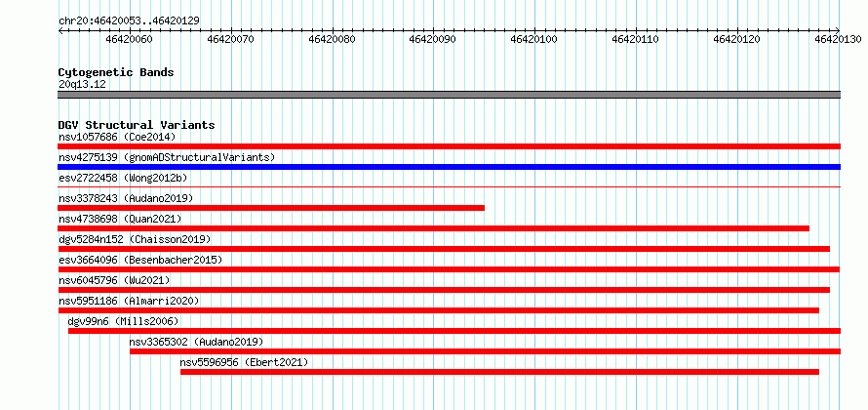Viewport: 868px width, 410px height.
Task: Select the 20q13.12 band label
Action: click(82, 85)
